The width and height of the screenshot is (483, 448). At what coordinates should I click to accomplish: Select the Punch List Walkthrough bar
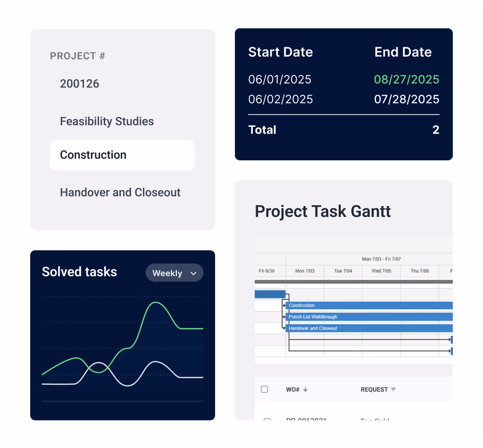click(x=369, y=317)
